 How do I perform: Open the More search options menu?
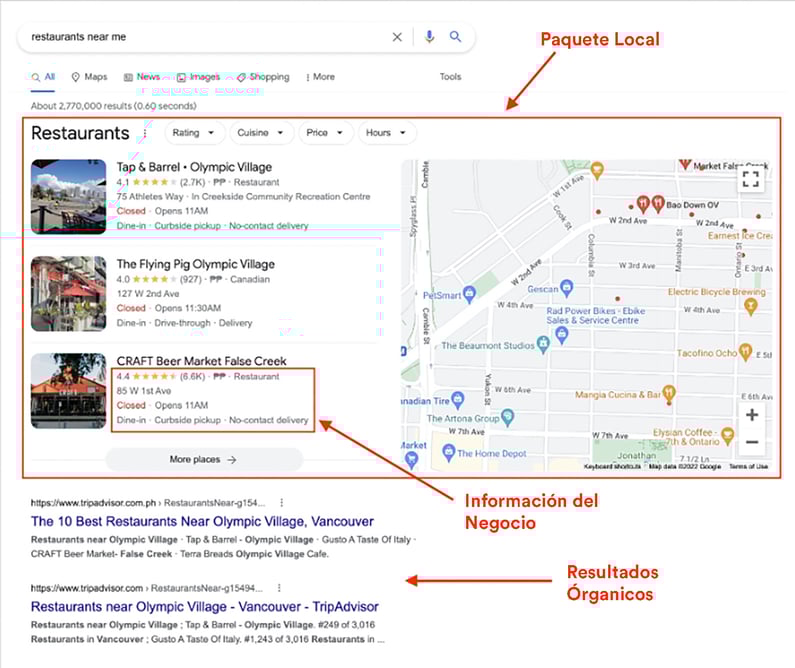(320, 77)
